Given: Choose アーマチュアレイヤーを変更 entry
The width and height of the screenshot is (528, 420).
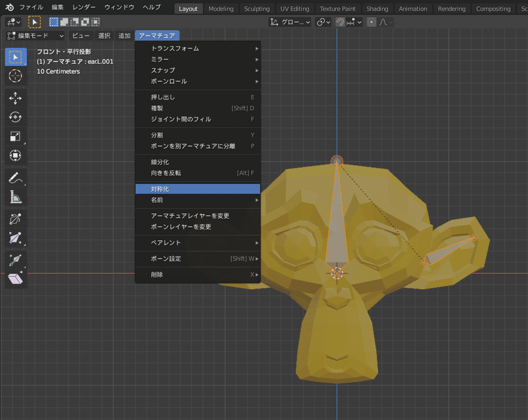Looking at the screenshot, I should [x=197, y=216].
